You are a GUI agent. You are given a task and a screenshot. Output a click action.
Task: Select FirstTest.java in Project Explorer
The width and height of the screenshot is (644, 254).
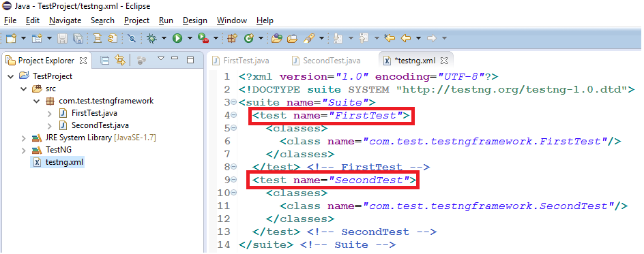pyautogui.click(x=89, y=113)
